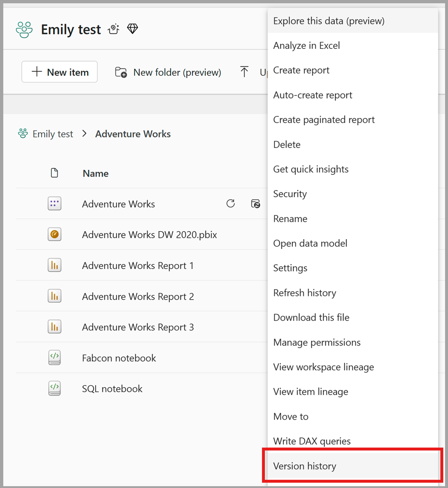Select Write DAX queries

(312, 441)
